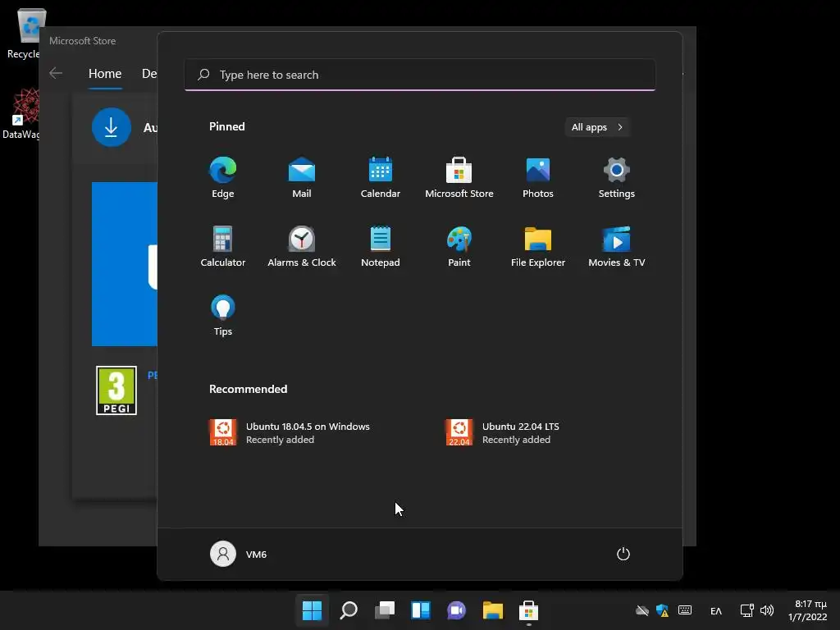Viewport: 840px width, 630px height.
Task: Open the network status tray icon
Action: 746,610
